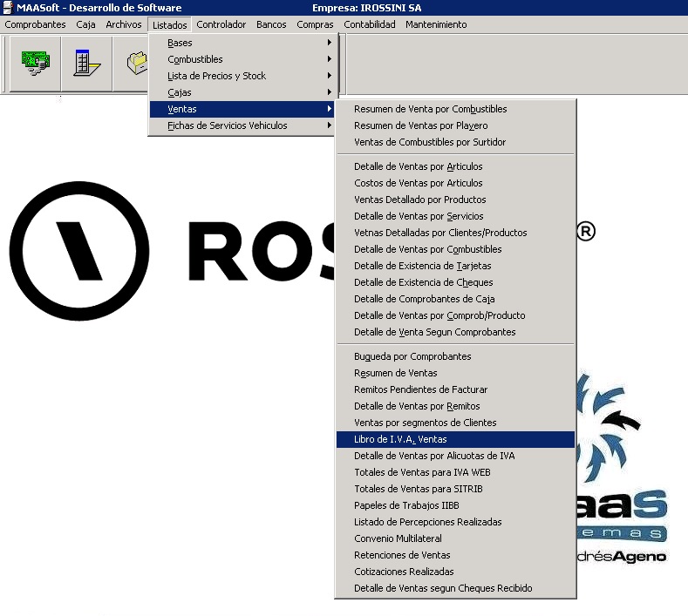Select Detalle de Ventas por Articulos
Screen dimensions: 688x616
click(418, 166)
